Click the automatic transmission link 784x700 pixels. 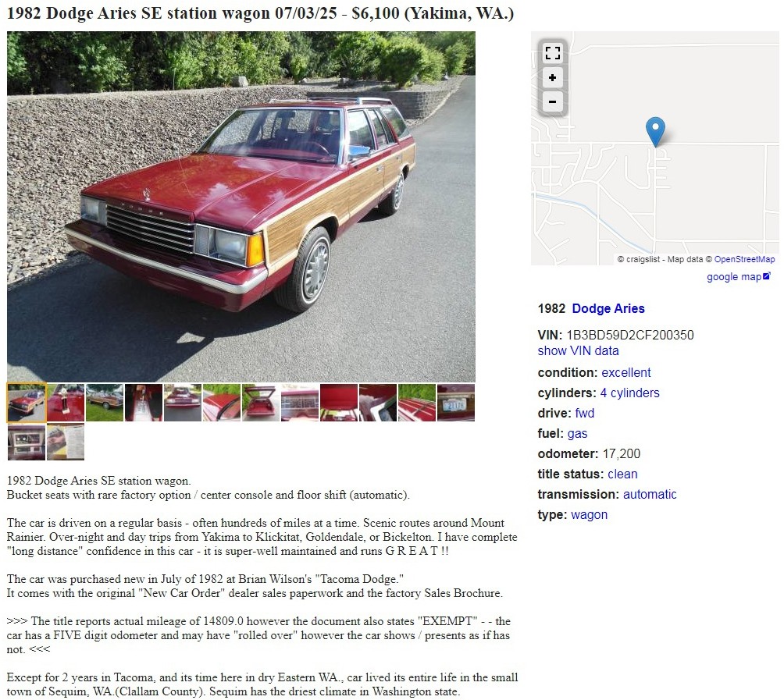point(650,494)
